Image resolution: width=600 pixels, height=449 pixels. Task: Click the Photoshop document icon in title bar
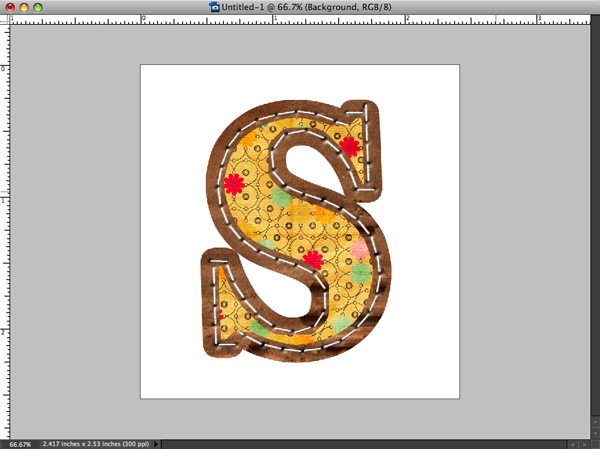pyautogui.click(x=215, y=6)
